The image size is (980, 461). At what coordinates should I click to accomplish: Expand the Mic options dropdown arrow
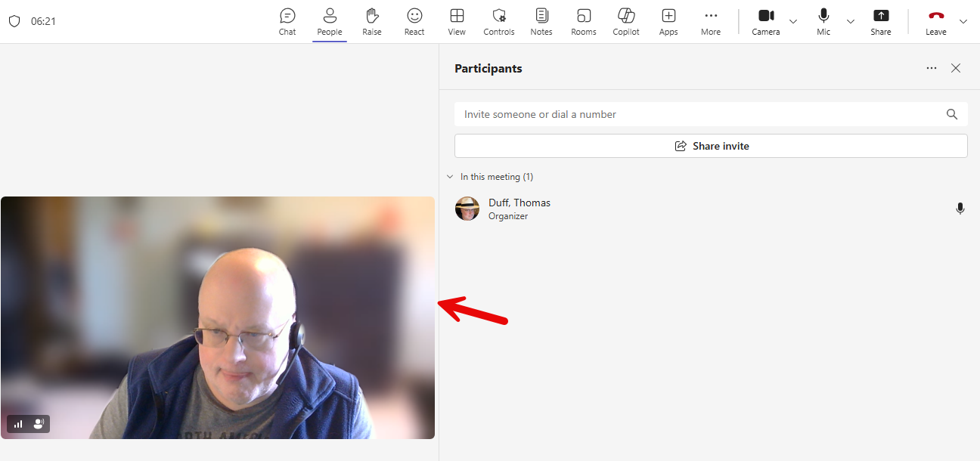pos(851,21)
